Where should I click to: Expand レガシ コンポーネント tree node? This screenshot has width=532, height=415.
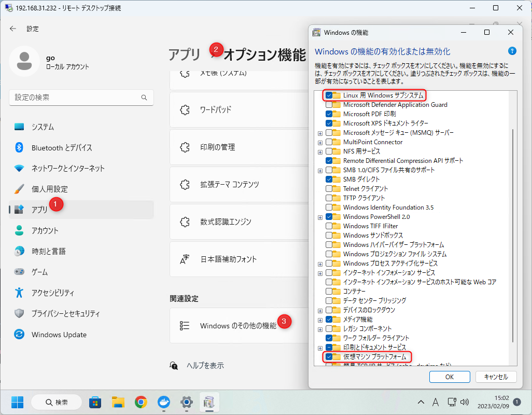click(x=320, y=329)
